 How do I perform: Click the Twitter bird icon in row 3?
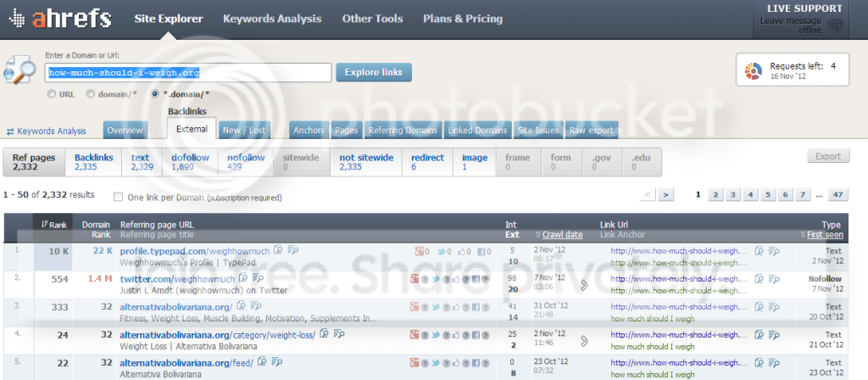pyautogui.click(x=436, y=306)
